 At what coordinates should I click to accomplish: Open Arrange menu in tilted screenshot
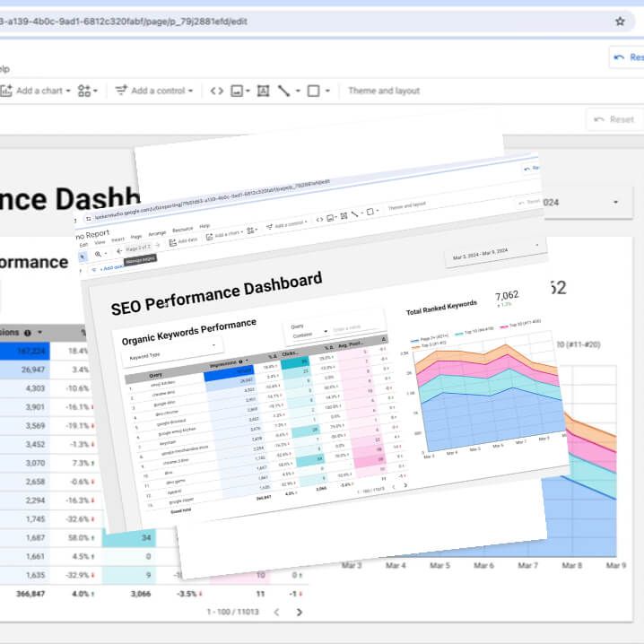click(157, 233)
